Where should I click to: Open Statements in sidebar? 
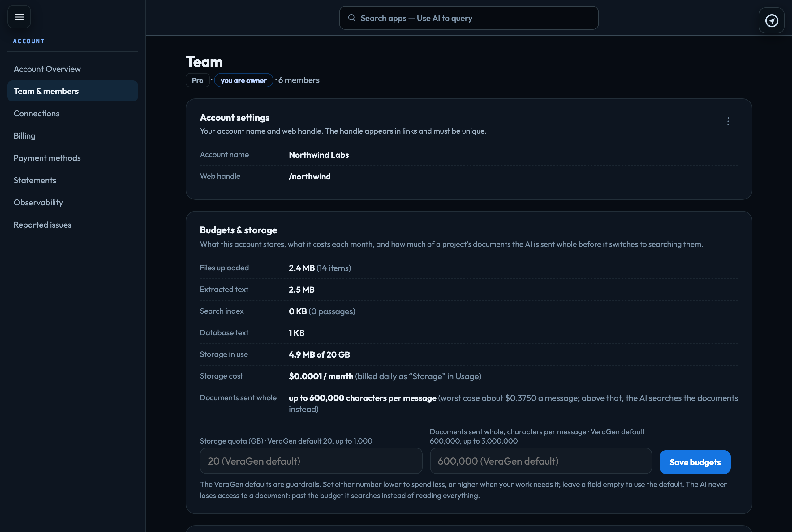73,180
